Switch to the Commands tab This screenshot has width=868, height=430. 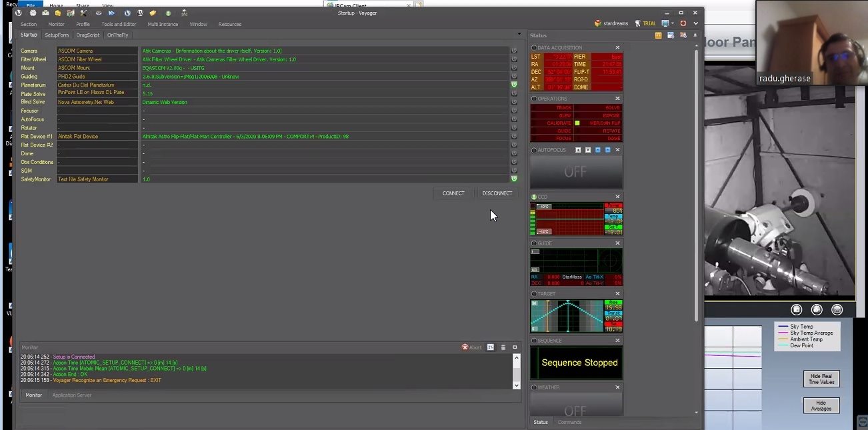tap(569, 422)
